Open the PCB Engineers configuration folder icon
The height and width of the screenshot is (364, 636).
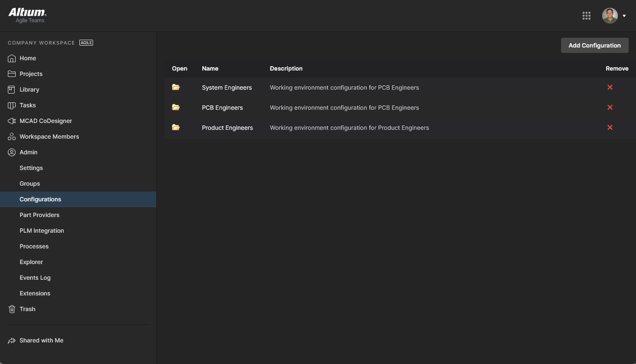pyautogui.click(x=176, y=107)
